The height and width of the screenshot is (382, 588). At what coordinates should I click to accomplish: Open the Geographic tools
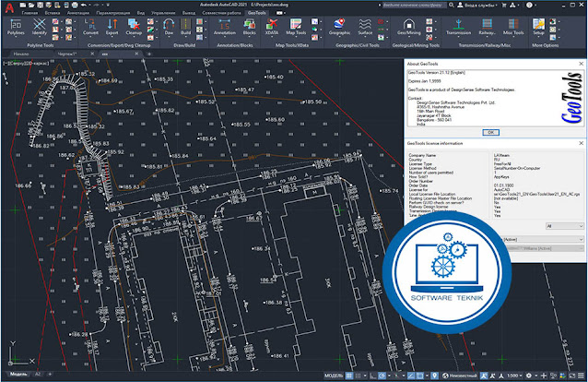[x=339, y=28]
